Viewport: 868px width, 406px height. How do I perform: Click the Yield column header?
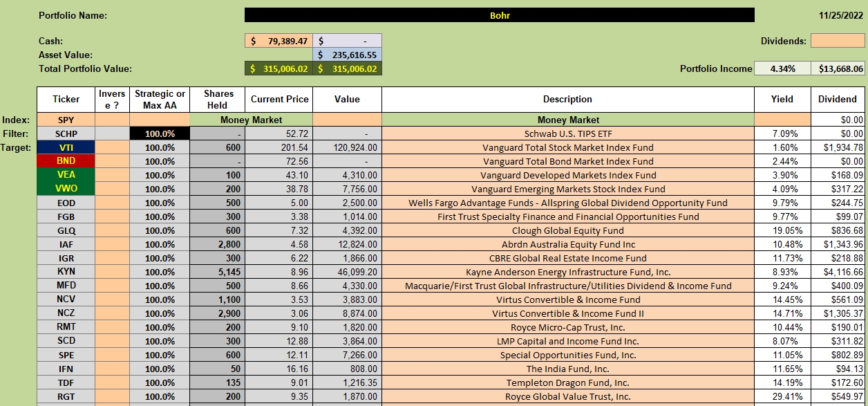pyautogui.click(x=782, y=99)
